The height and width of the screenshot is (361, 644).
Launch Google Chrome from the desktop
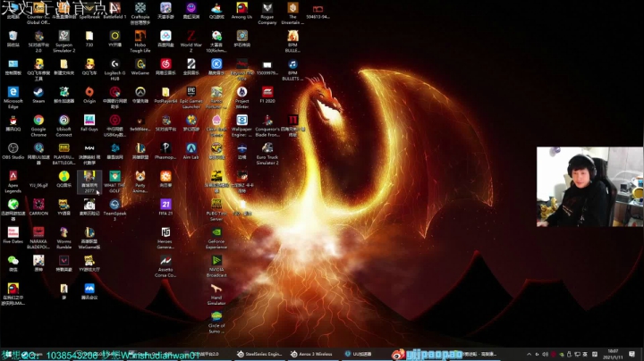click(x=38, y=125)
